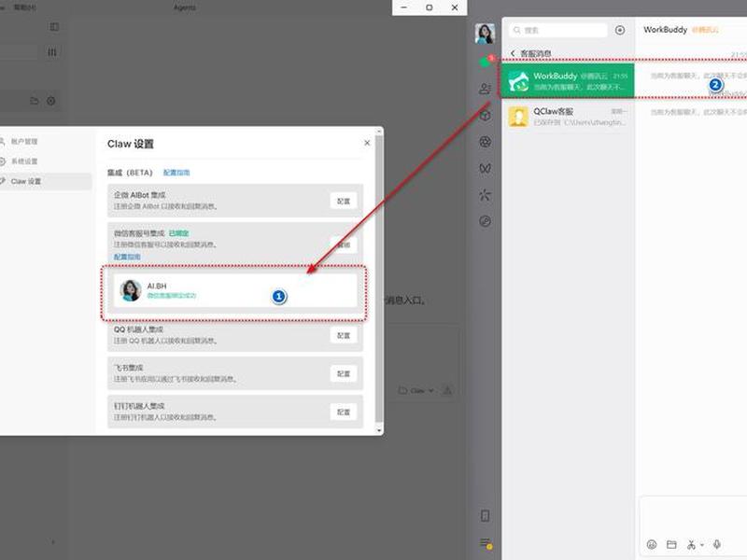Expand screenshot options arrow beside scissors

[x=702, y=545]
